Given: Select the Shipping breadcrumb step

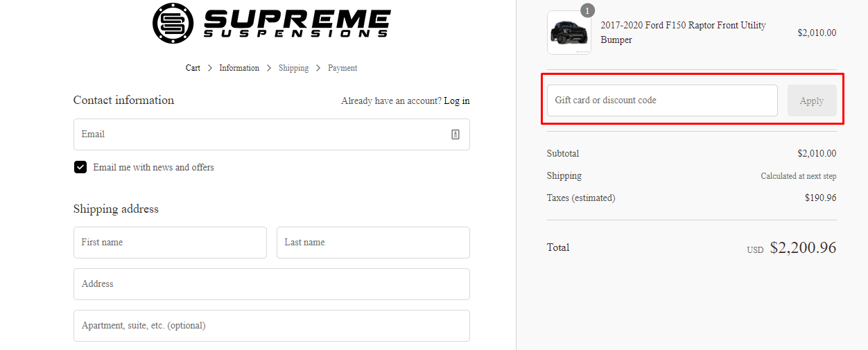Looking at the screenshot, I should (293, 68).
